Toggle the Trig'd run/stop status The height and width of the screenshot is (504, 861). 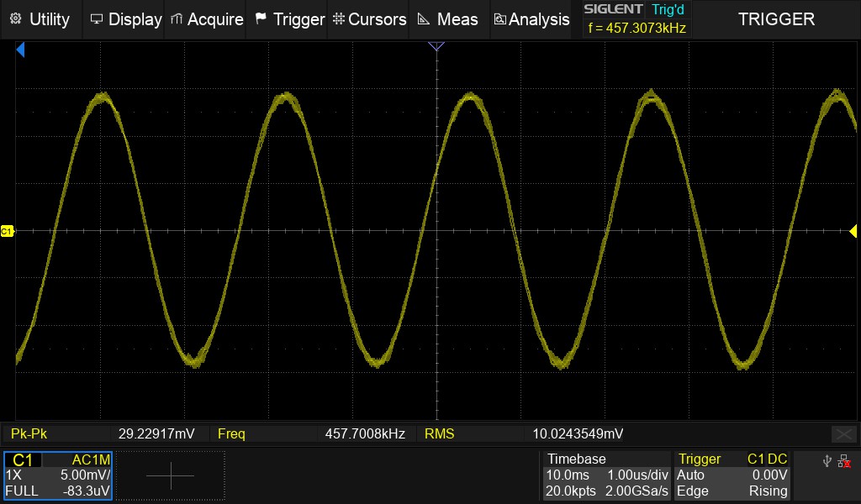click(x=668, y=10)
